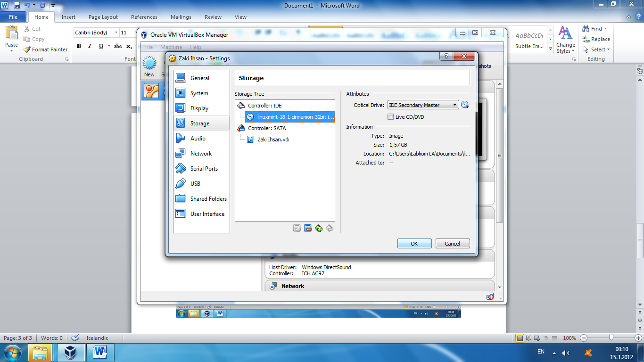The image size is (644, 362).
Task: Click the Word zoom out minus button
Action: pyautogui.click(x=584, y=338)
